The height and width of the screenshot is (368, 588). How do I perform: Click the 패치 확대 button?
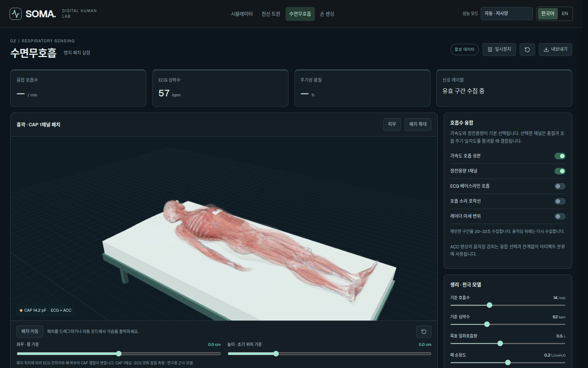click(x=418, y=124)
